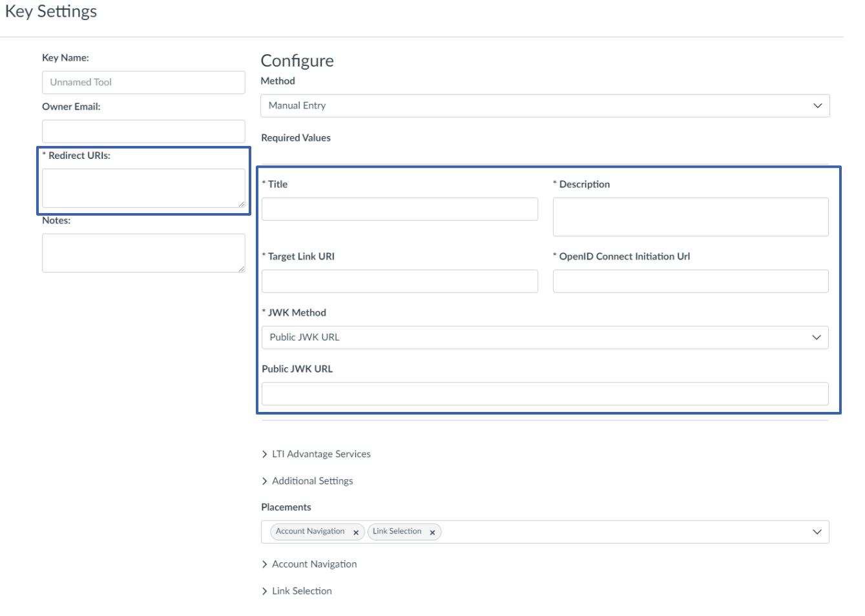Viewport: 865px width, 616px height.
Task: Click the Notes text area
Action: click(143, 253)
